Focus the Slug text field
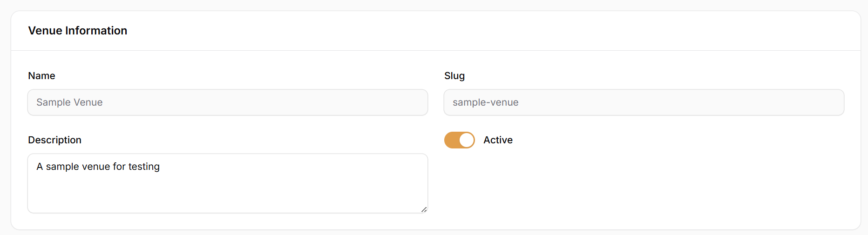This screenshot has height=235, width=868. [644, 102]
